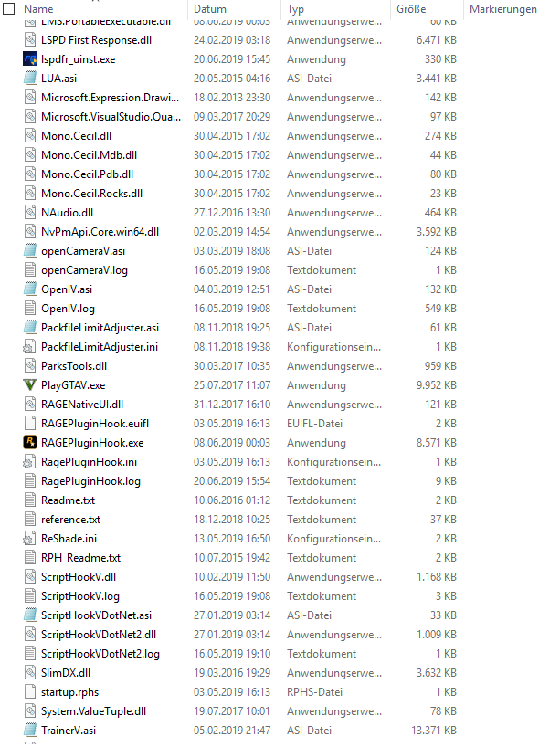Screen dimensions: 560x747
Task: Select the Mono.Cecil.dll file name
Action: point(76,136)
